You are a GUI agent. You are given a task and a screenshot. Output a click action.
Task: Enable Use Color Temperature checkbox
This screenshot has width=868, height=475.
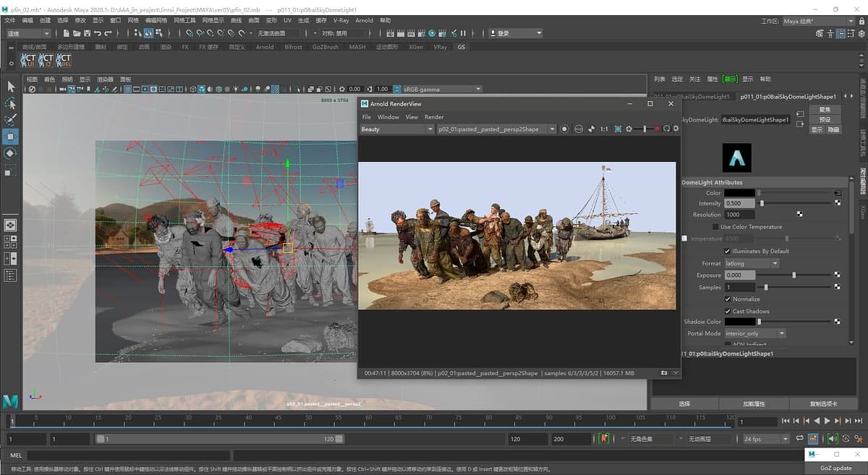pyautogui.click(x=715, y=227)
